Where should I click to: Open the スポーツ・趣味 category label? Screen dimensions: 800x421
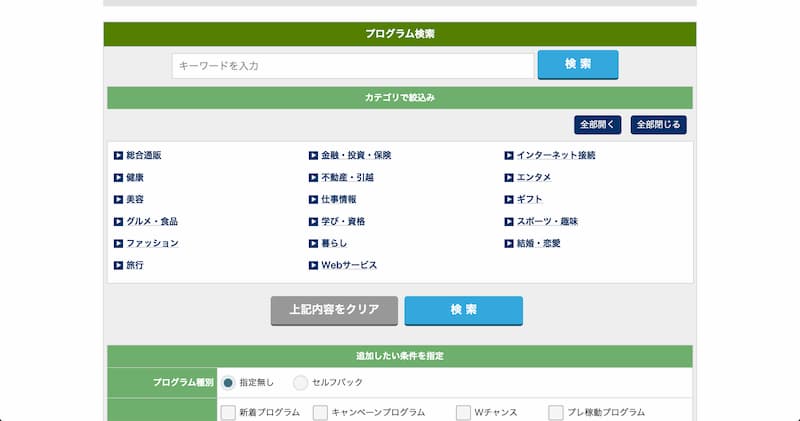(547, 221)
